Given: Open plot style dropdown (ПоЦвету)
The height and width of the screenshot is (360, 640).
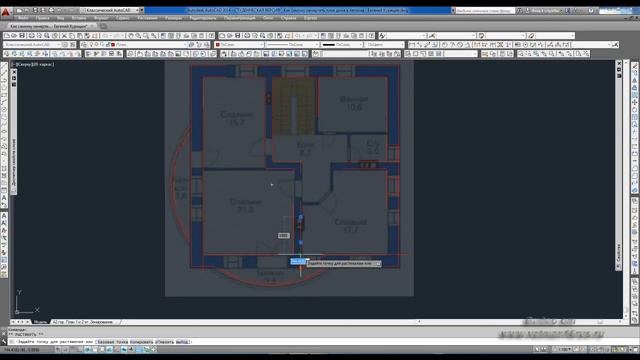Looking at the screenshot, I should (384, 44).
